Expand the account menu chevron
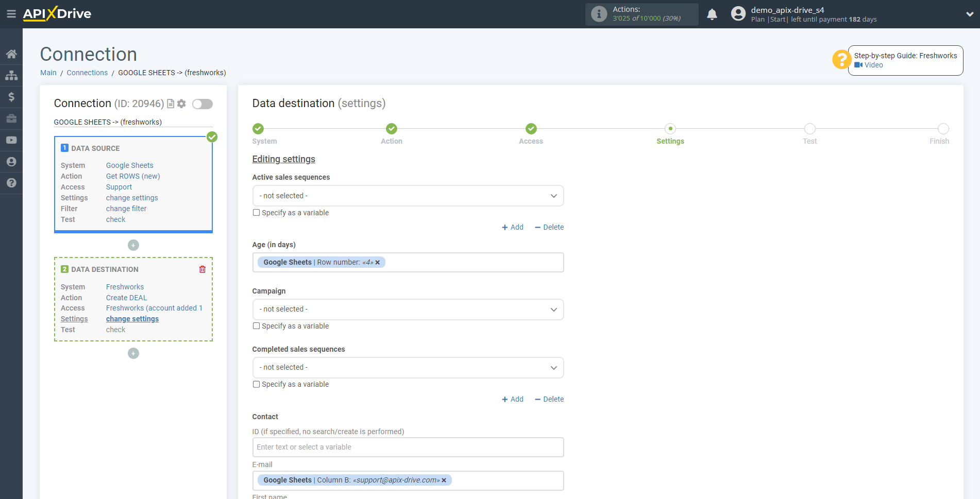The width and height of the screenshot is (980, 499). [969, 14]
